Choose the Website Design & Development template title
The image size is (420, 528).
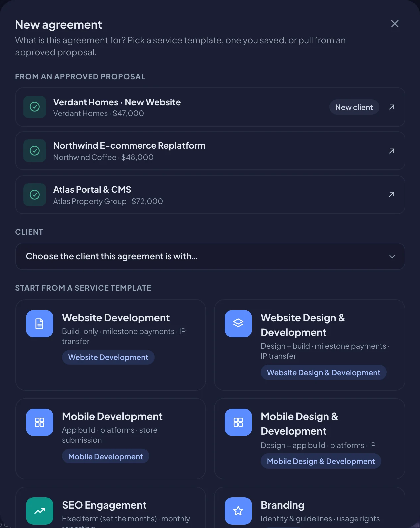click(303, 325)
